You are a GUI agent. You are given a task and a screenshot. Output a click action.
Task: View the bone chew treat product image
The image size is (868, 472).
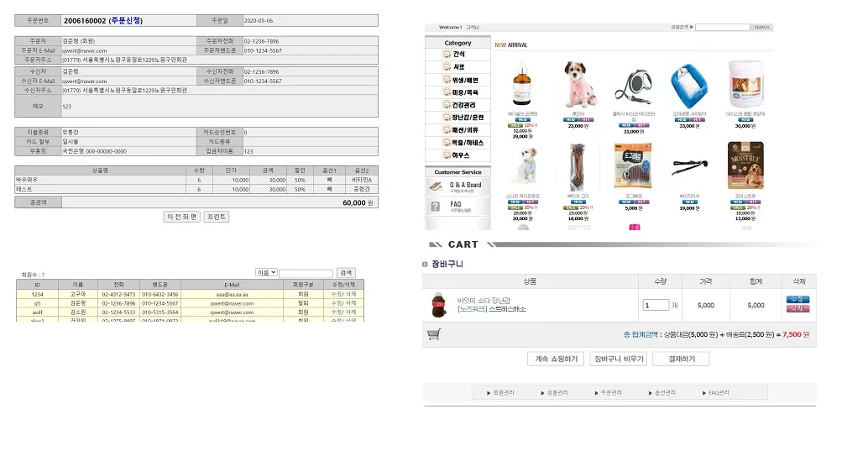[x=578, y=168]
